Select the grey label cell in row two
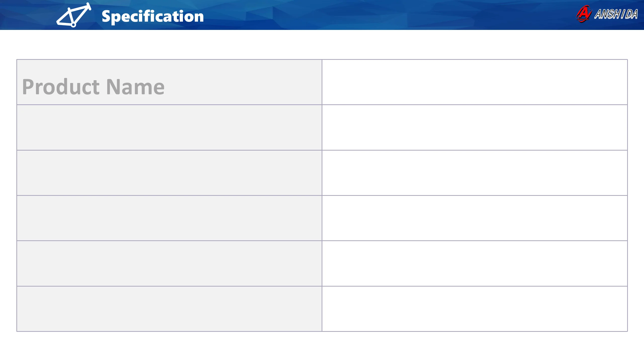 (169, 127)
